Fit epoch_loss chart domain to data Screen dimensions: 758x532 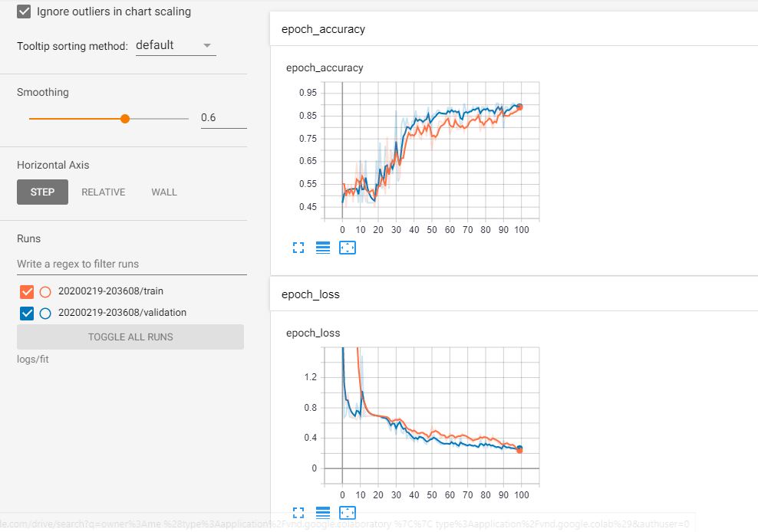(348, 513)
